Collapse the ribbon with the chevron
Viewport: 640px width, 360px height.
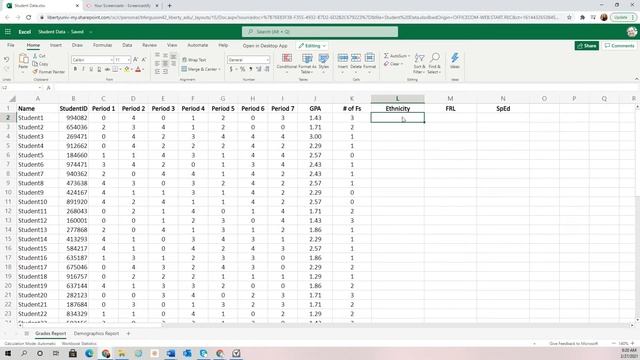(636, 79)
